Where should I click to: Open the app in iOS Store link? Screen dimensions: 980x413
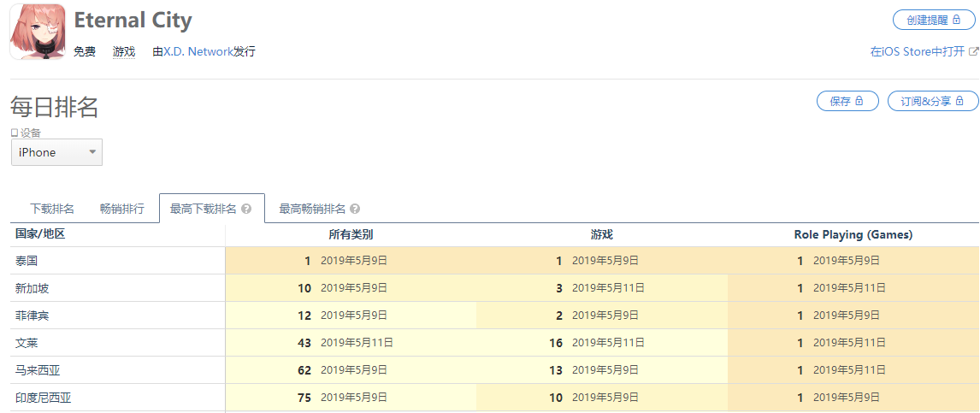[x=917, y=51]
